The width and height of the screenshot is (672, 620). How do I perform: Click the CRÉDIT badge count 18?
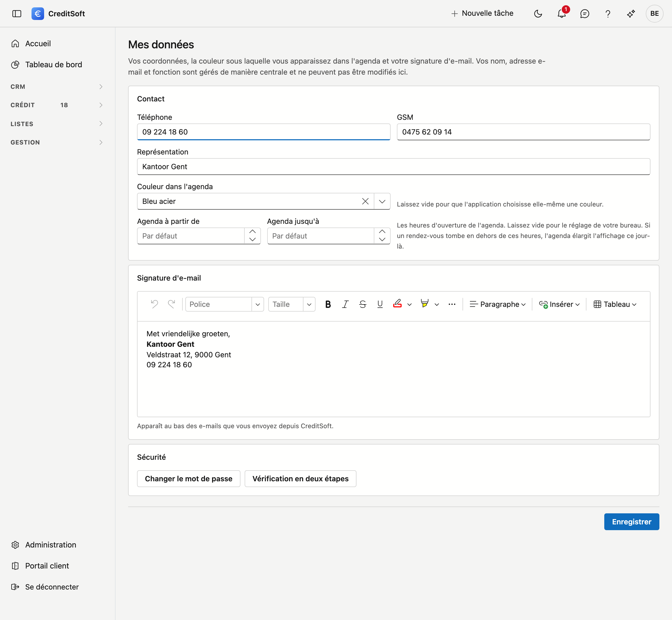64,105
